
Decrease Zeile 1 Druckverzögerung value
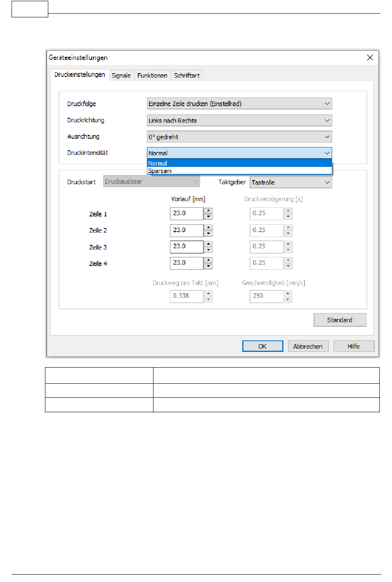tap(288, 216)
